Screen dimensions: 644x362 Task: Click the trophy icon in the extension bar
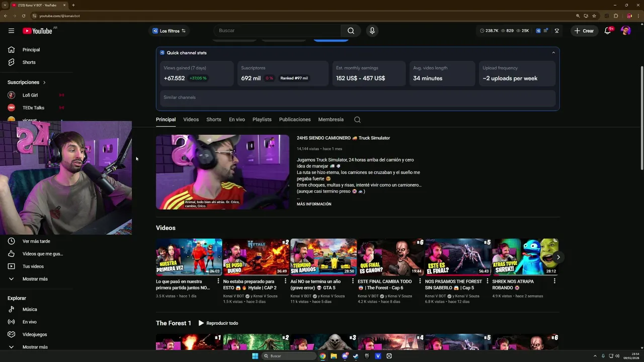[x=557, y=31]
